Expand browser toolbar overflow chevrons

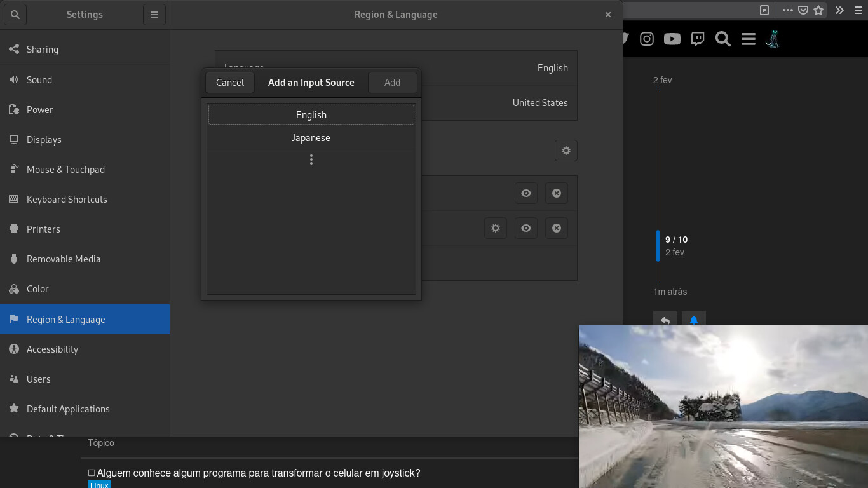pyautogui.click(x=839, y=10)
